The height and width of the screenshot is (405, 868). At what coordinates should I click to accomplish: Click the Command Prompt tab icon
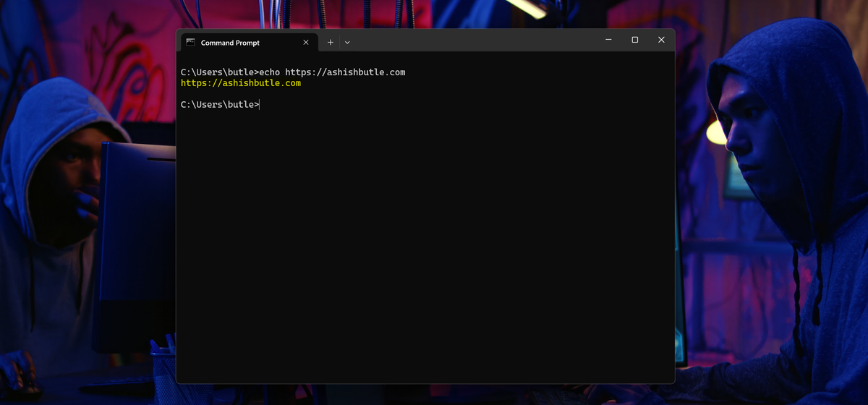(190, 43)
